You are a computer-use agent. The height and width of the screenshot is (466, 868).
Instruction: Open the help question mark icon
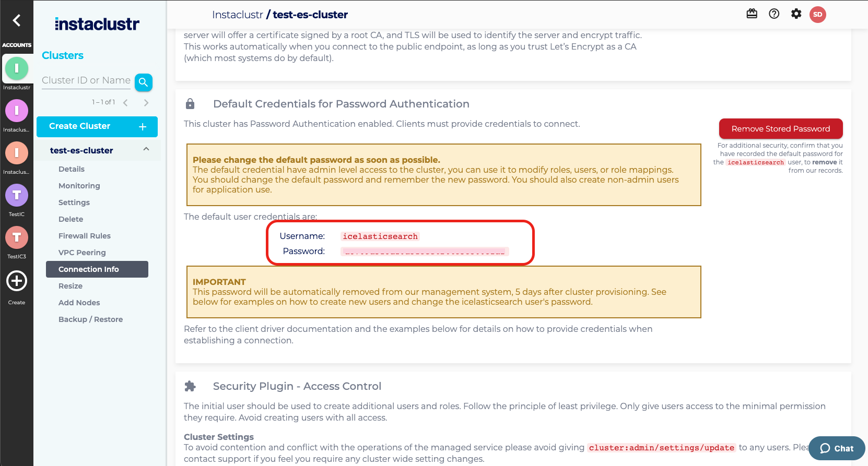coord(774,14)
